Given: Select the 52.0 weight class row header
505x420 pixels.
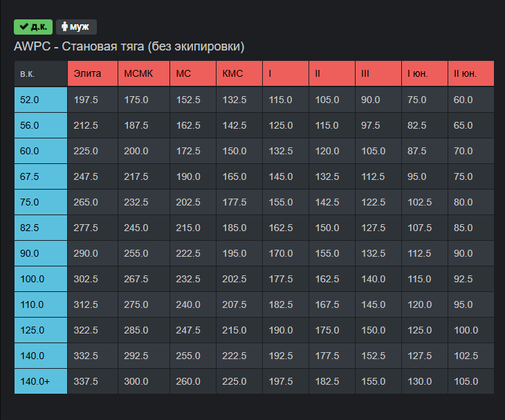Looking at the screenshot, I should tap(41, 100).
